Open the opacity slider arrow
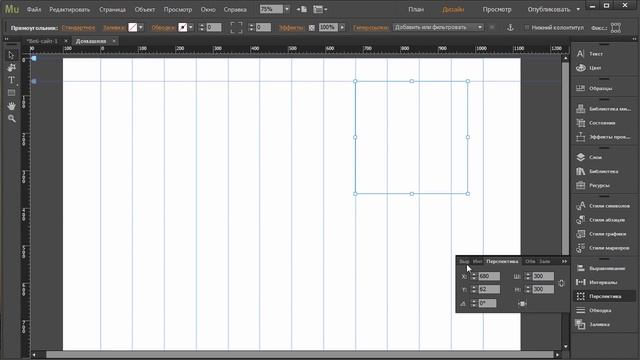640x360 pixels. pyautogui.click(x=342, y=27)
